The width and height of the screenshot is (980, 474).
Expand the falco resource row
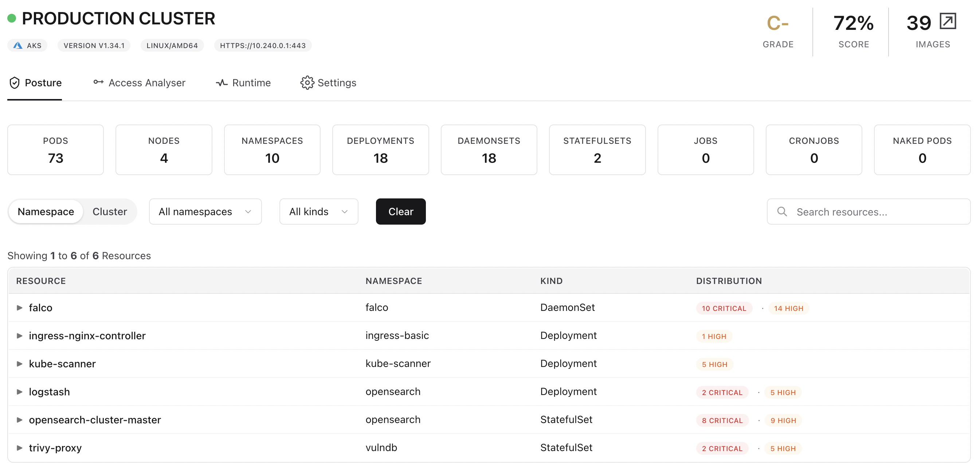tap(19, 308)
